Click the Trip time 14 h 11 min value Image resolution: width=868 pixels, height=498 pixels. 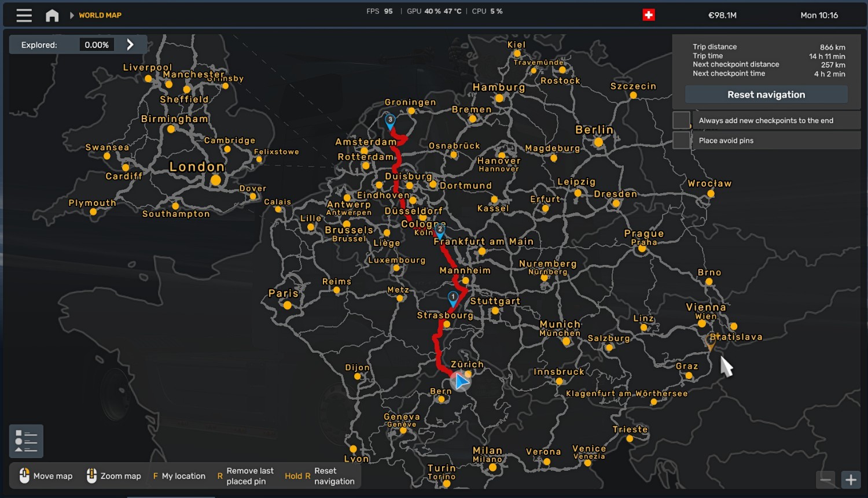pos(827,56)
